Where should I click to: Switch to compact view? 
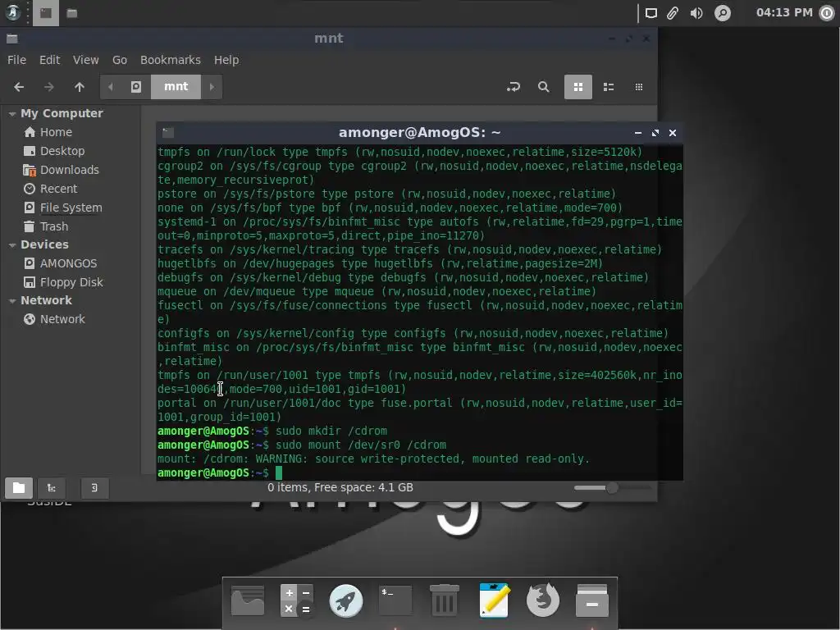(x=638, y=87)
